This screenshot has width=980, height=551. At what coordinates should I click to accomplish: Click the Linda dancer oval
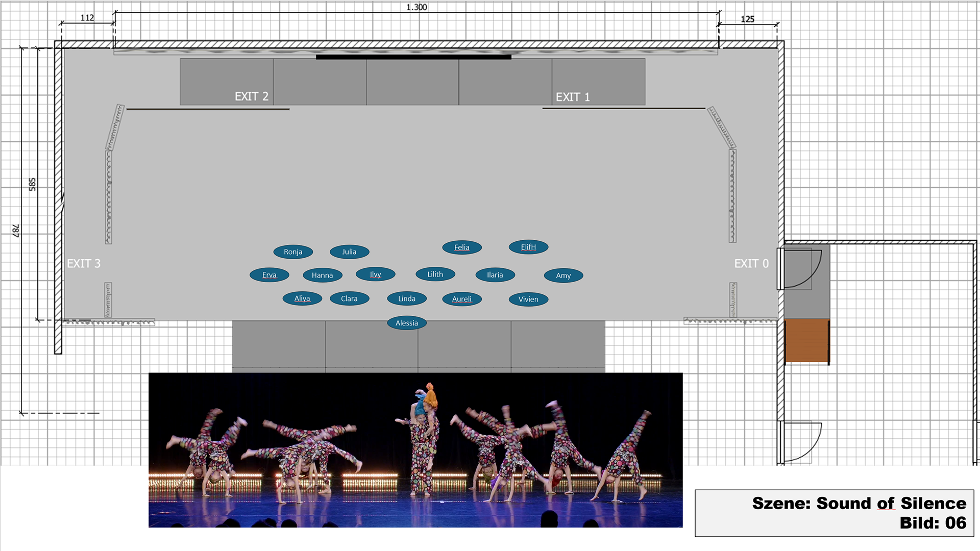(x=407, y=298)
